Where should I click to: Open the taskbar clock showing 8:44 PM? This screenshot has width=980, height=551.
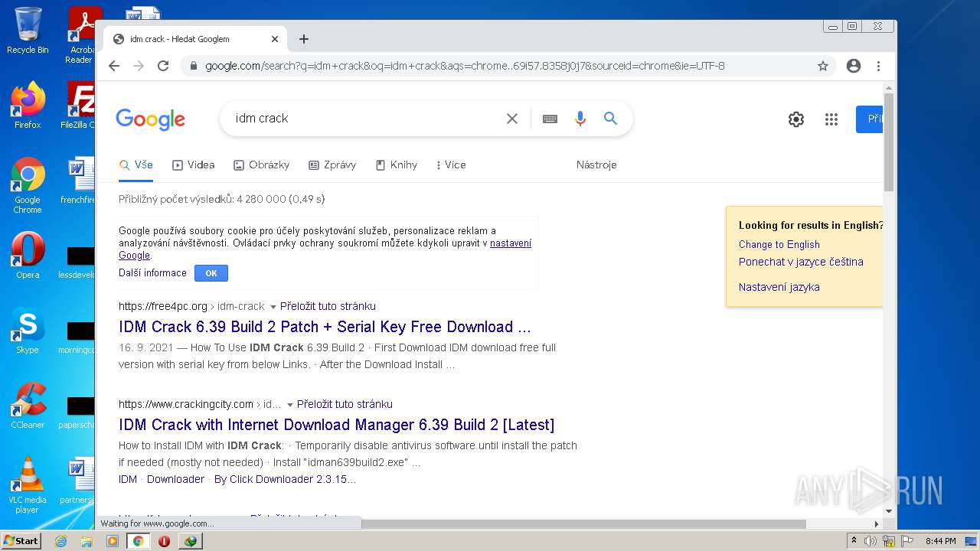pos(940,541)
